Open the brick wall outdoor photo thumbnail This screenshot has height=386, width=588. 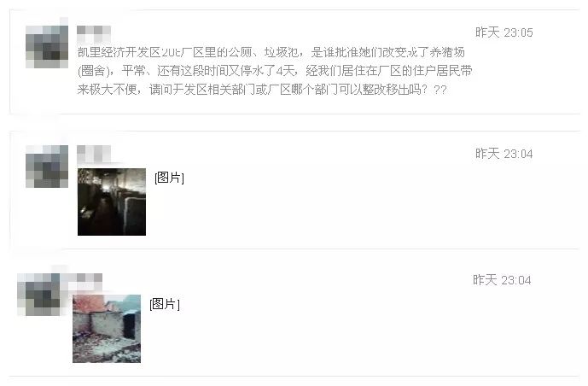107,329
